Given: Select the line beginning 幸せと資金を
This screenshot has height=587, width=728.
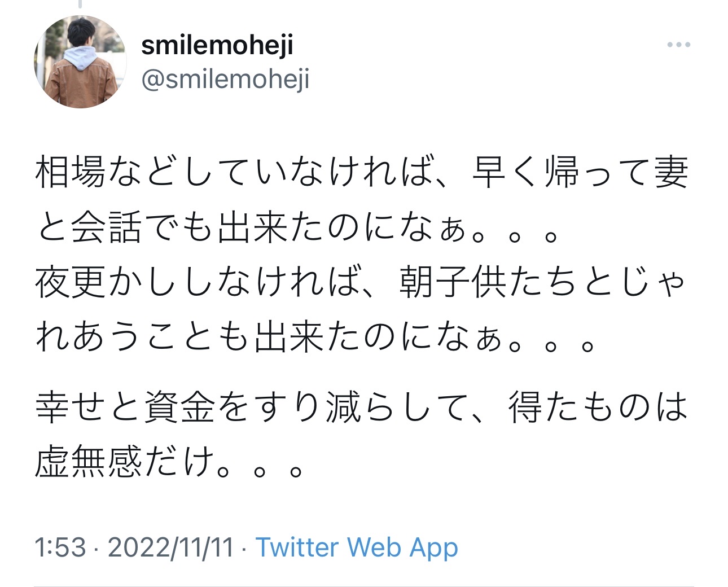Looking at the screenshot, I should coord(362,408).
